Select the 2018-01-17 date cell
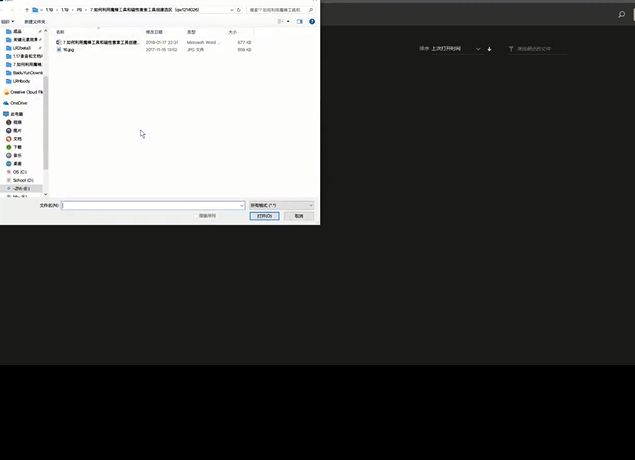 (x=162, y=42)
